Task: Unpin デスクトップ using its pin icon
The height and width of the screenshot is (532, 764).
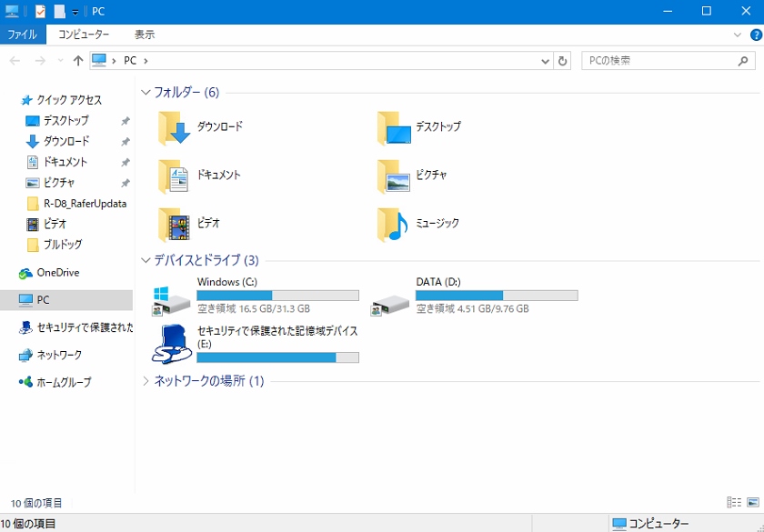Action: pyautogui.click(x=126, y=121)
